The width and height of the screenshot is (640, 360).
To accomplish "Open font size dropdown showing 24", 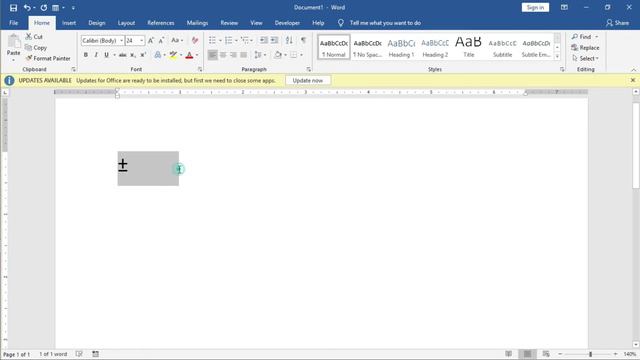I will coord(141,40).
